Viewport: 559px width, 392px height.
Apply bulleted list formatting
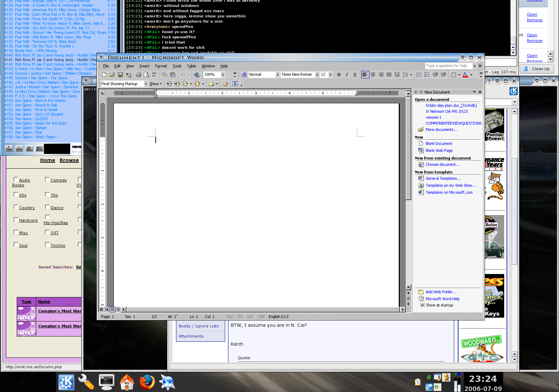click(x=427, y=75)
